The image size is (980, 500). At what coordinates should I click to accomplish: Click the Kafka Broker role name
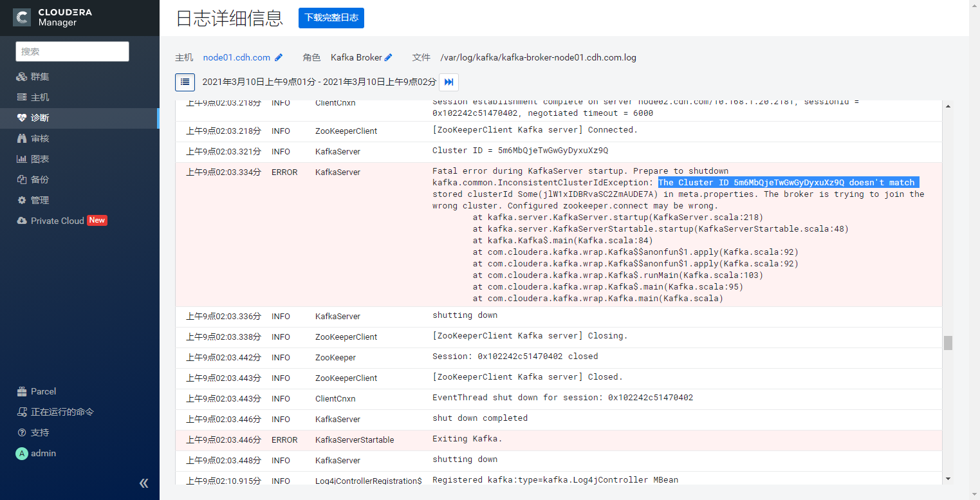[x=356, y=57]
